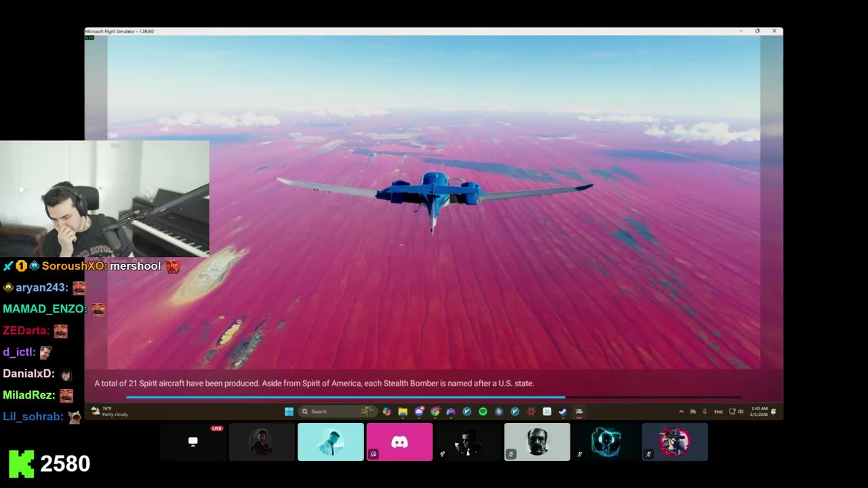868x488 pixels.
Task: Open Spotify from the taskbar
Action: (483, 411)
